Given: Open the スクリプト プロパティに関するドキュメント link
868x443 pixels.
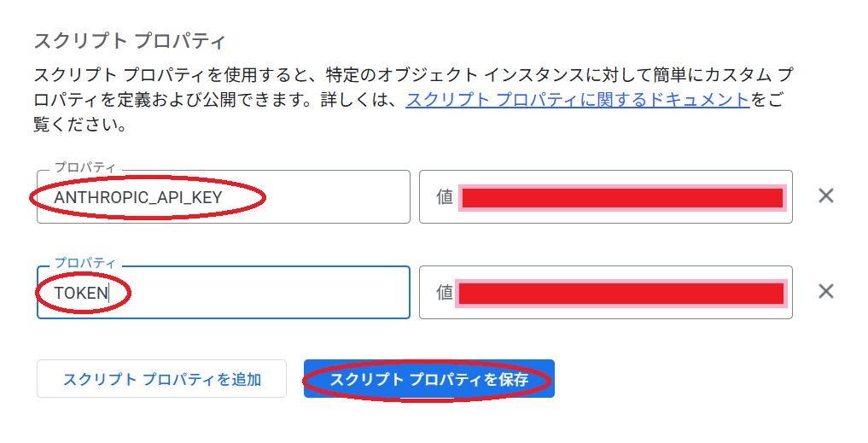Looking at the screenshot, I should 577,100.
